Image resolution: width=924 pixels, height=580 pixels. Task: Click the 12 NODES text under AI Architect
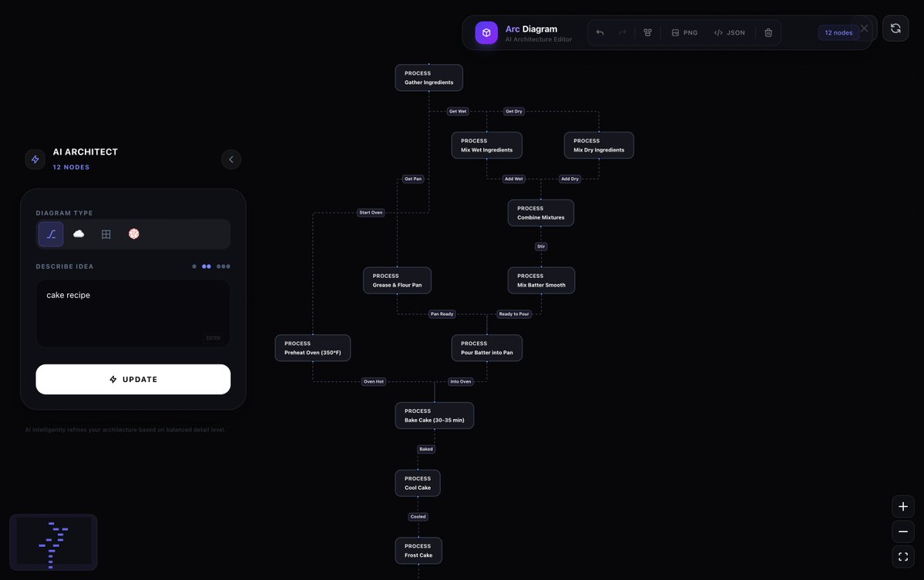tap(72, 167)
